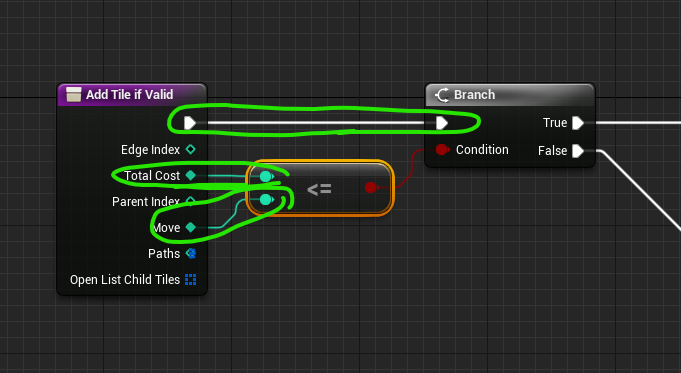Screen dimensions: 681x373
Task: Click the Paths label
Action: point(164,254)
